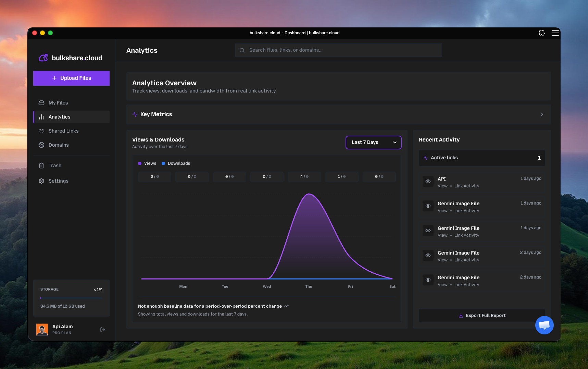
Task: Click the search files, links, or domains field
Action: pyautogui.click(x=338, y=50)
